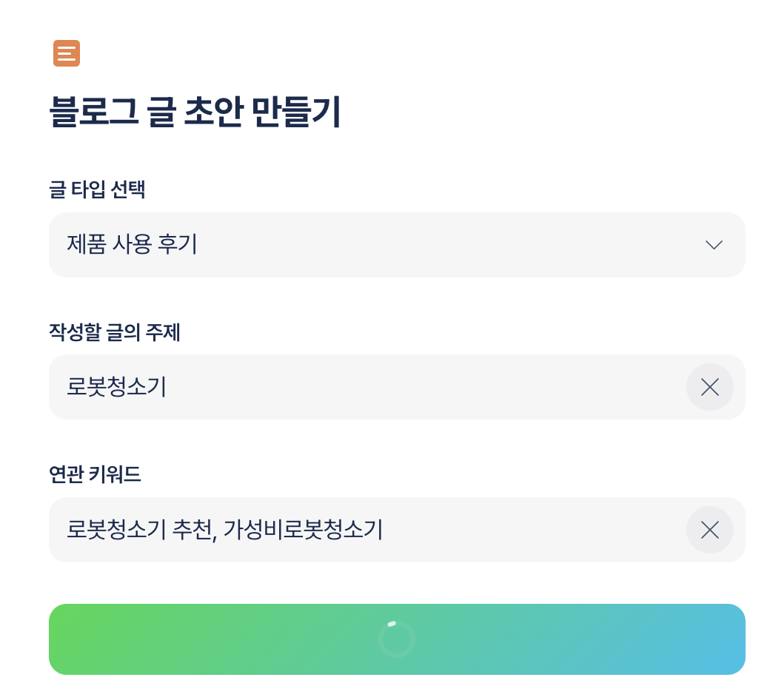Expand the 제품 사용 후기 combo box
This screenshot has width=770, height=700.
(x=397, y=245)
